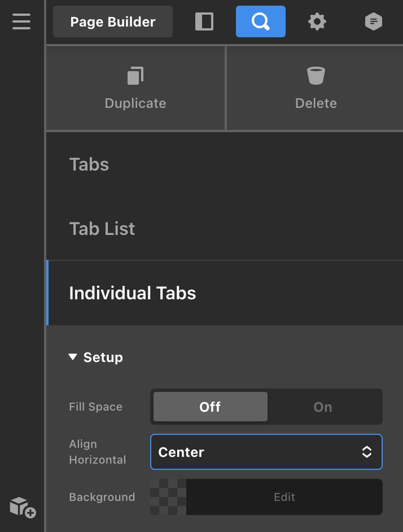
Task: Open the hamburger main menu
Action: (x=21, y=21)
